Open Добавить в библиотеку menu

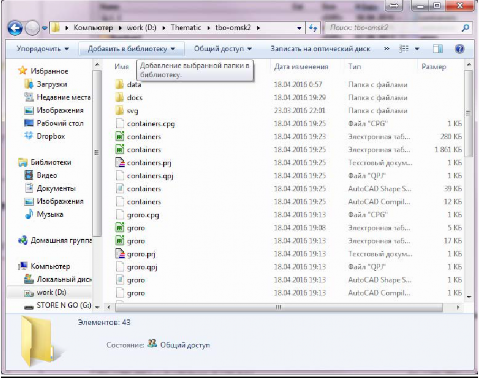(131, 49)
